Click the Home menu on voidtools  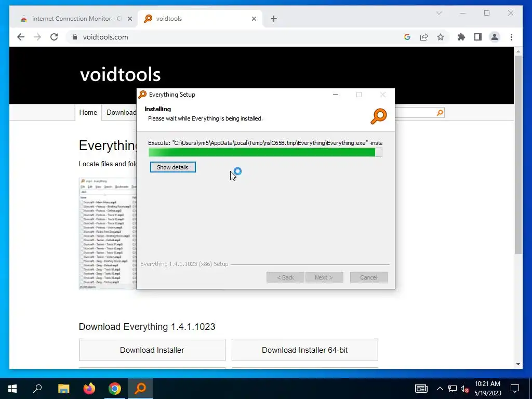click(x=88, y=112)
